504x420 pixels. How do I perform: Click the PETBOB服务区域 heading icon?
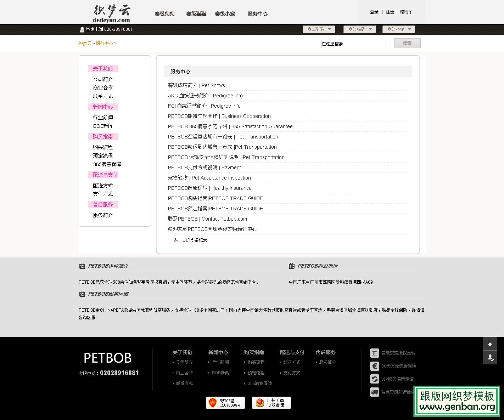[82, 294]
